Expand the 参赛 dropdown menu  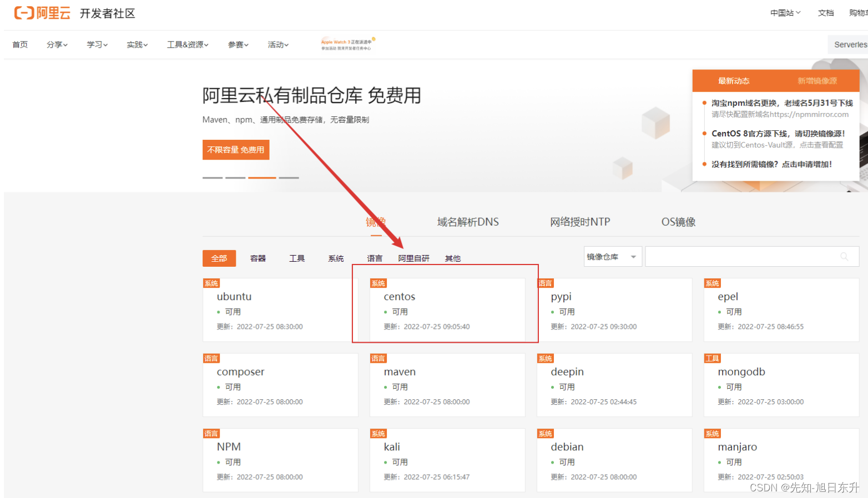point(238,44)
